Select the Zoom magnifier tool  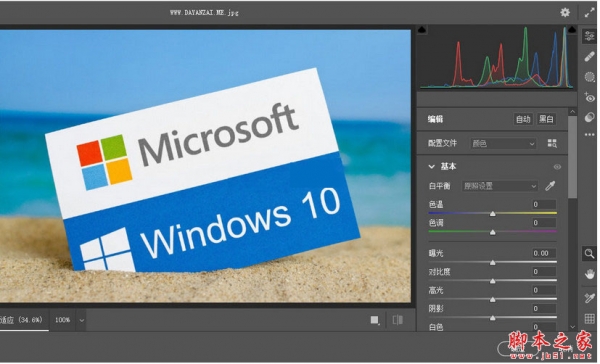589,253
